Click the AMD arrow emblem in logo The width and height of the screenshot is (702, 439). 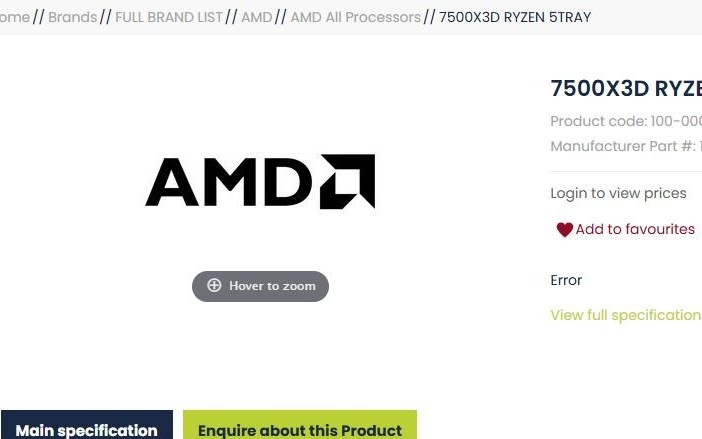[x=347, y=181]
